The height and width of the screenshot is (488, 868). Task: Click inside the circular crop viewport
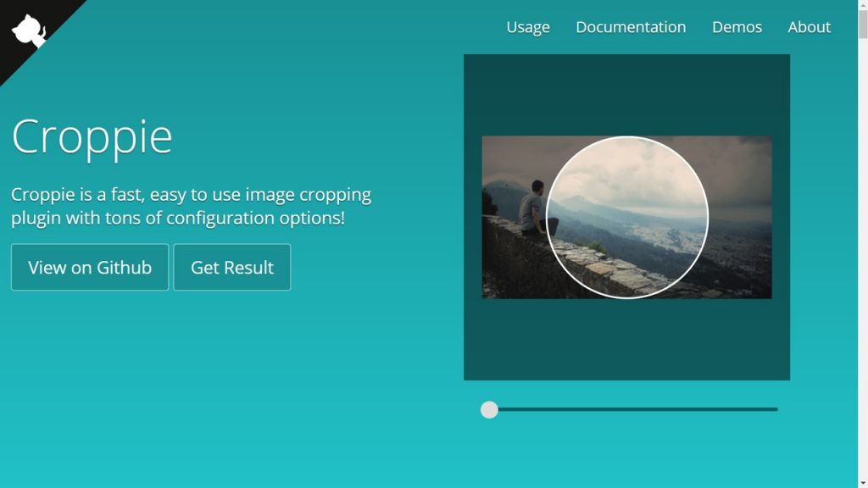(x=627, y=216)
